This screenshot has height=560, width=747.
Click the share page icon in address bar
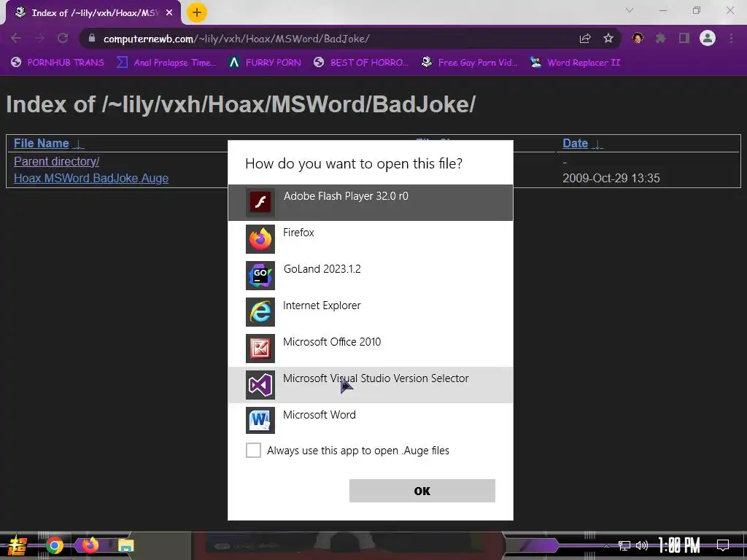pos(585,39)
